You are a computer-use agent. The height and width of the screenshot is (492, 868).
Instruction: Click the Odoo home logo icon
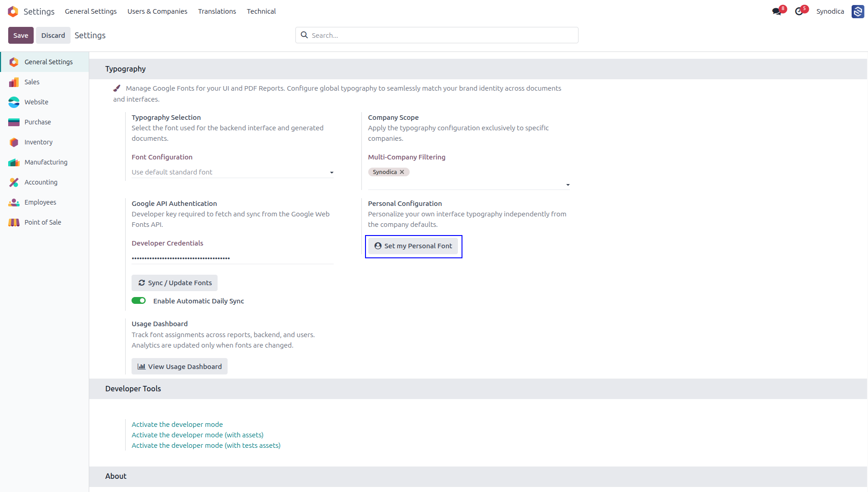click(x=13, y=11)
